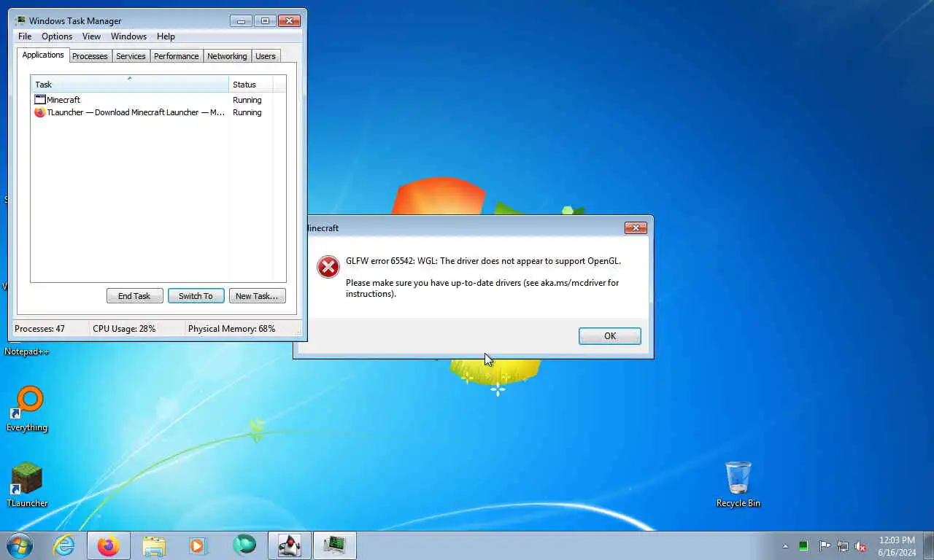Screen dimensions: 934x560
Task: Launch Internet Explorer from the taskbar
Action: (x=64, y=545)
